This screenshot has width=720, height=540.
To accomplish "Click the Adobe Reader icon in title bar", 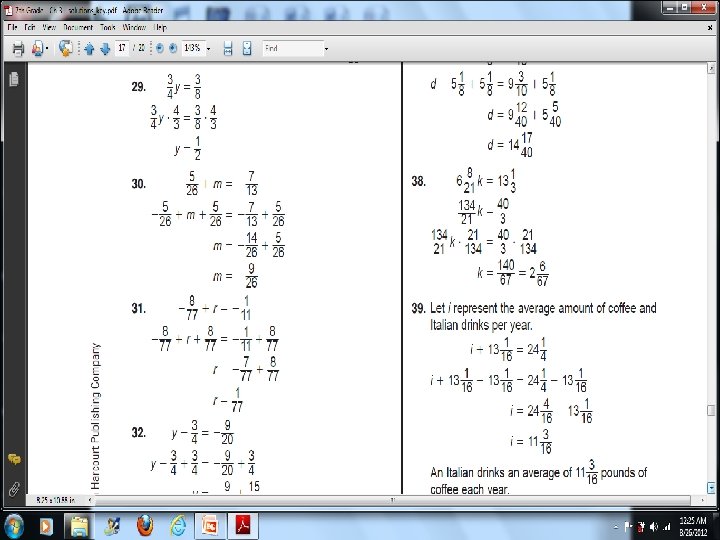I will click(8, 10).
